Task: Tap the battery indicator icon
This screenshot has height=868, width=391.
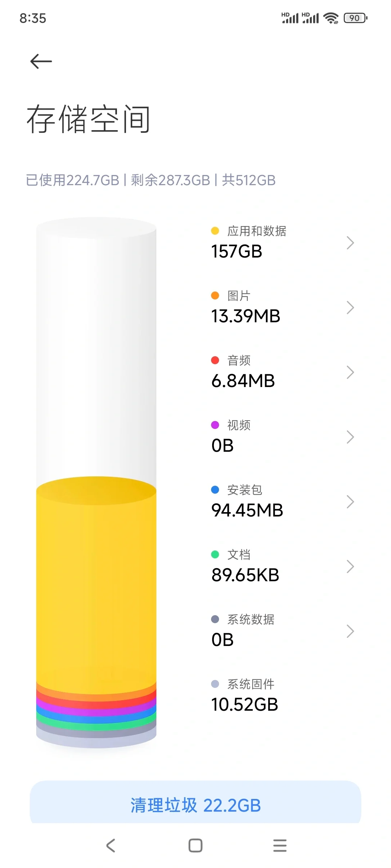Action: pos(355,18)
